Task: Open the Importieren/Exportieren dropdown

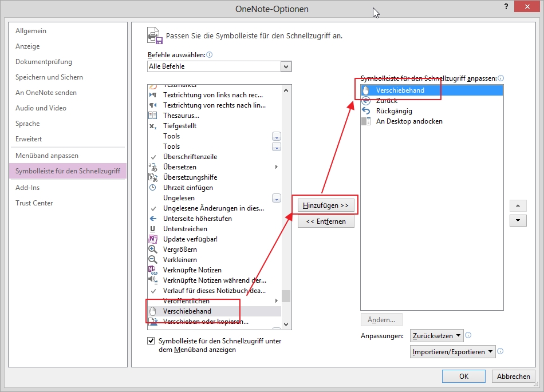Action: [453, 351]
